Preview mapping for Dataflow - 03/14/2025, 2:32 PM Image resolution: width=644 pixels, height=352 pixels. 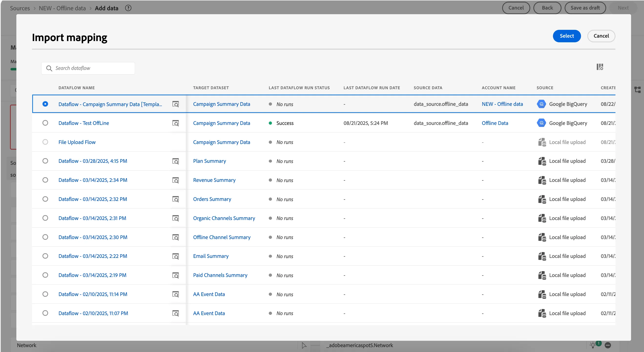coord(176,199)
